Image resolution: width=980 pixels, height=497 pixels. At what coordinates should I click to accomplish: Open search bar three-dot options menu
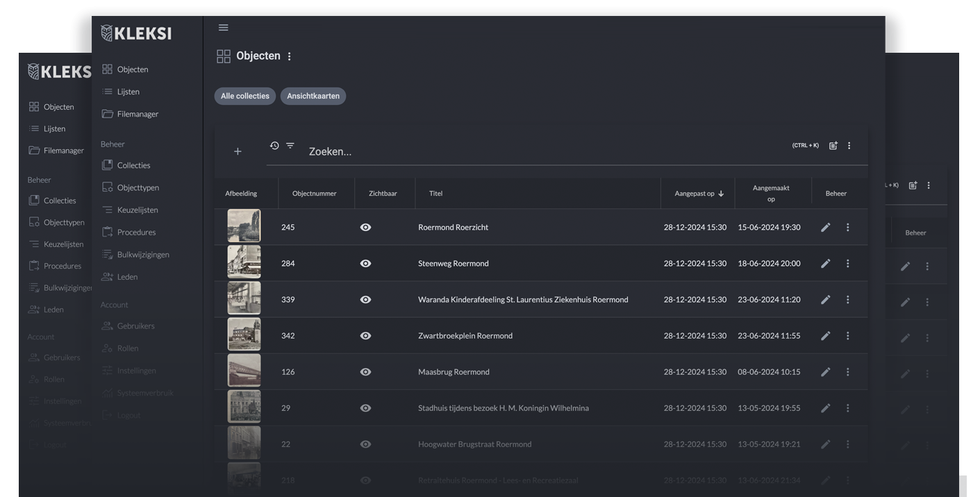point(849,146)
